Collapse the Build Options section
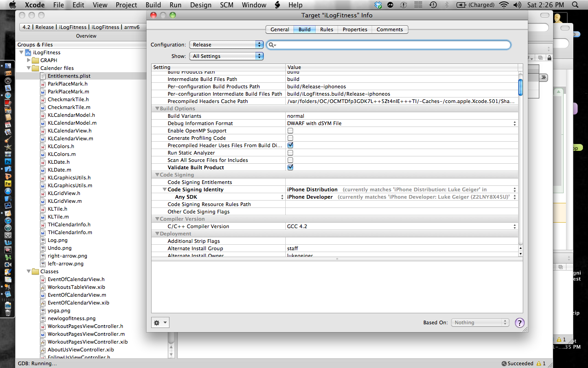The image size is (588, 368). pos(157,109)
